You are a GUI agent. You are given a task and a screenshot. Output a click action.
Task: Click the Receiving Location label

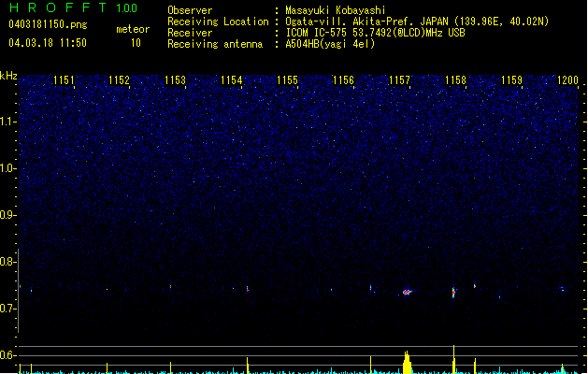[x=218, y=22]
